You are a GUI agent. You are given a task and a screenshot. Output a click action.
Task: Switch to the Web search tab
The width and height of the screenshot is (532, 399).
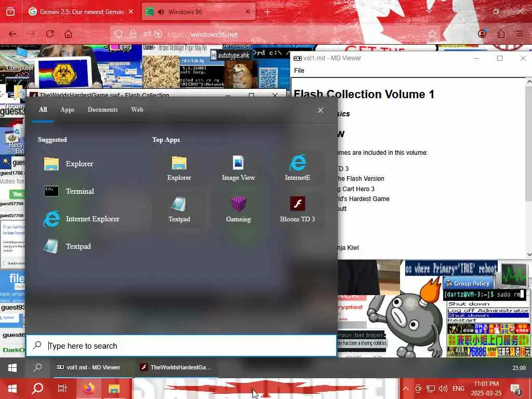137,110
